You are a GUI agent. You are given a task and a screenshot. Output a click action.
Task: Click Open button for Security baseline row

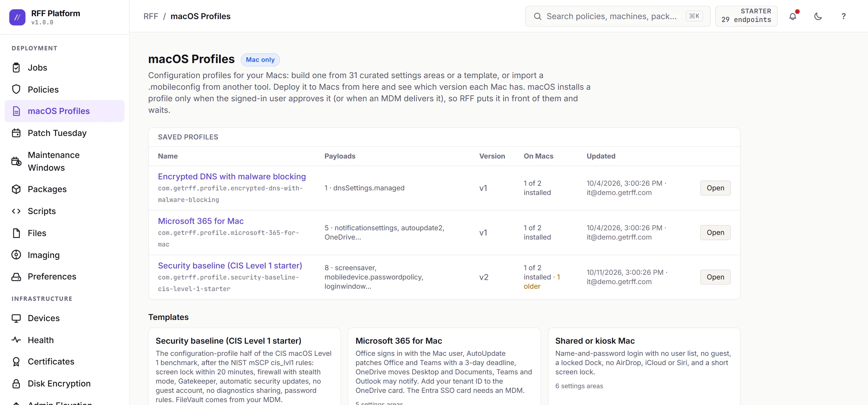pos(715,277)
